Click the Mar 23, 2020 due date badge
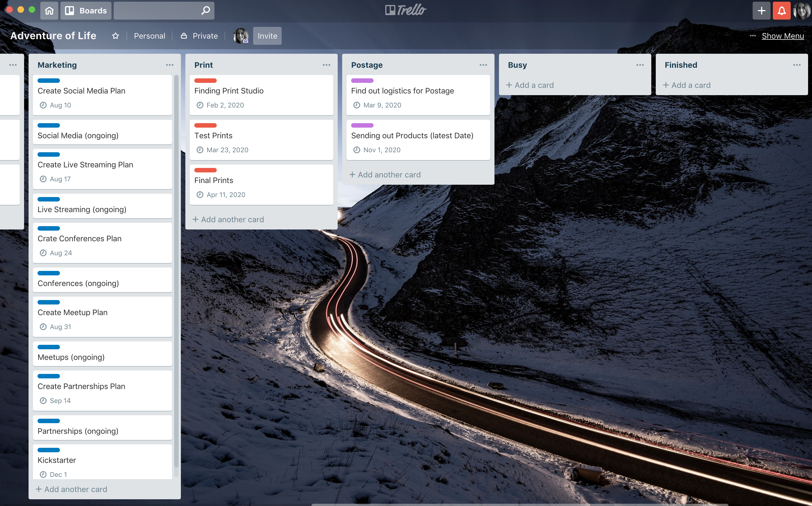Screen dimensions: 812x506 223,150
